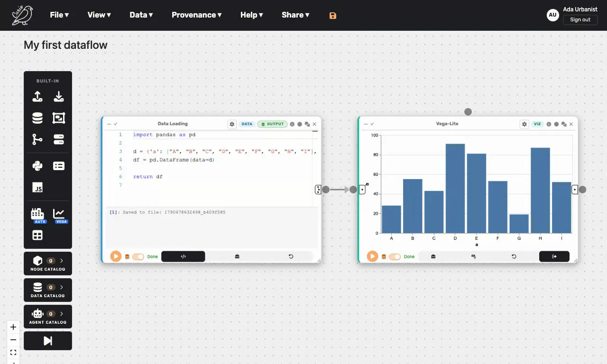The height and width of the screenshot is (364, 607).
Task: Run the Data Loading node
Action: click(116, 256)
